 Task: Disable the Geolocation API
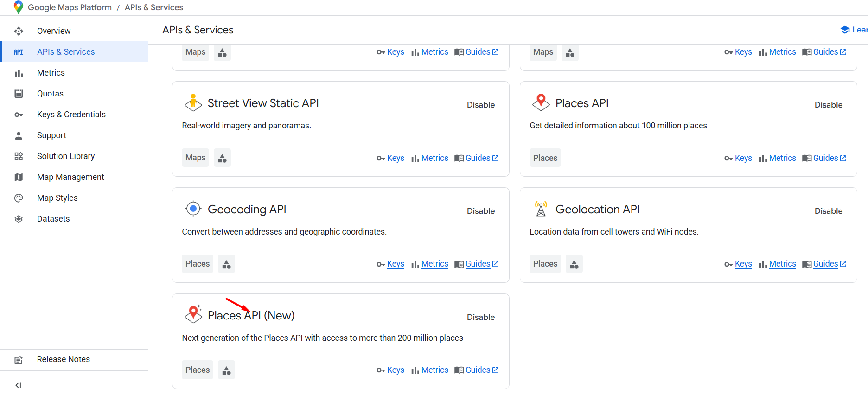(828, 211)
